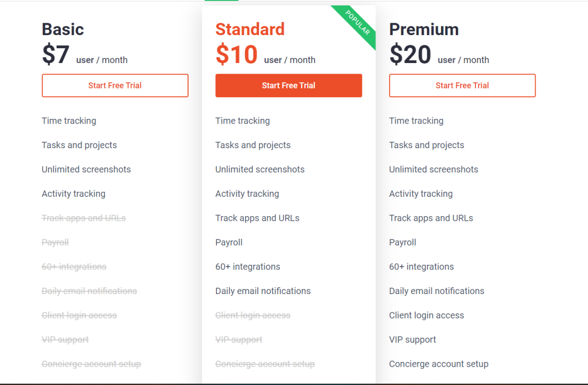Click struck-through VIP support under Standard
This screenshot has width=588, height=385.
click(239, 340)
